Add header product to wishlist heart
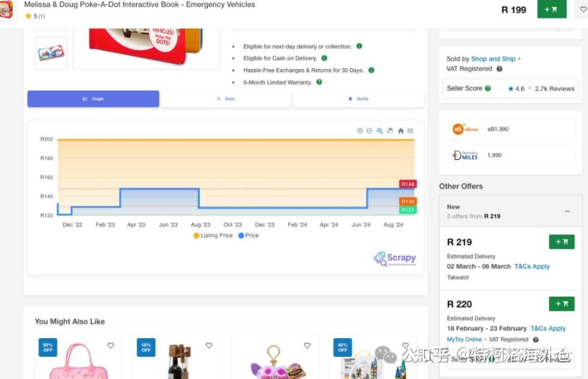The height and width of the screenshot is (379, 588). point(583,9)
